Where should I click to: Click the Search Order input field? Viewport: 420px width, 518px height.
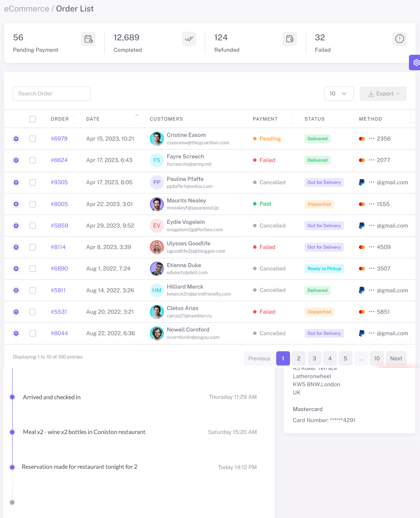(x=52, y=94)
